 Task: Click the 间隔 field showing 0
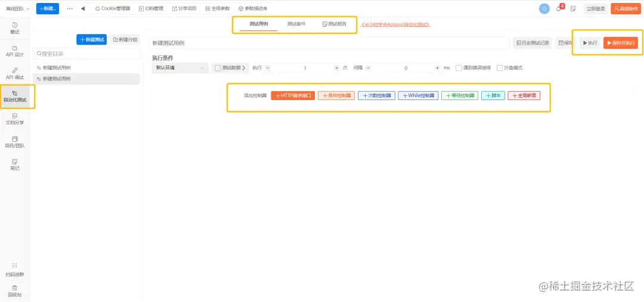405,68
